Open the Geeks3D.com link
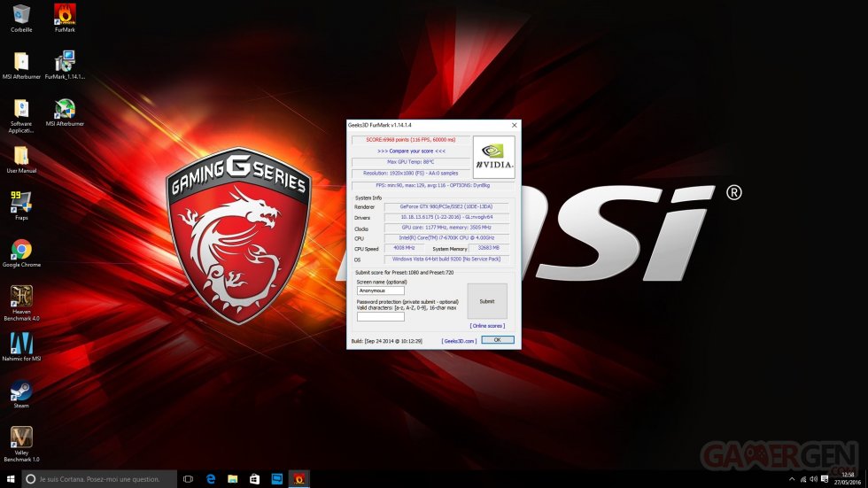Screen dimensions: 868x488 click(459, 341)
